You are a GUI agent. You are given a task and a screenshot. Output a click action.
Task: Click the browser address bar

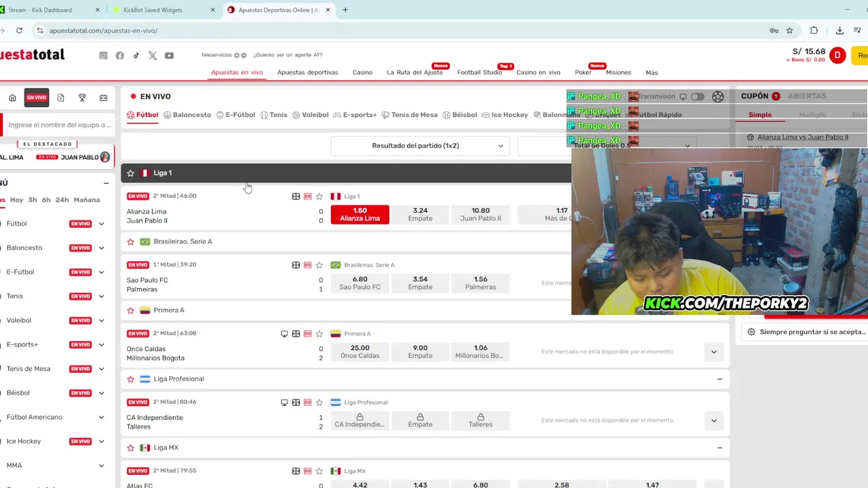(400, 30)
